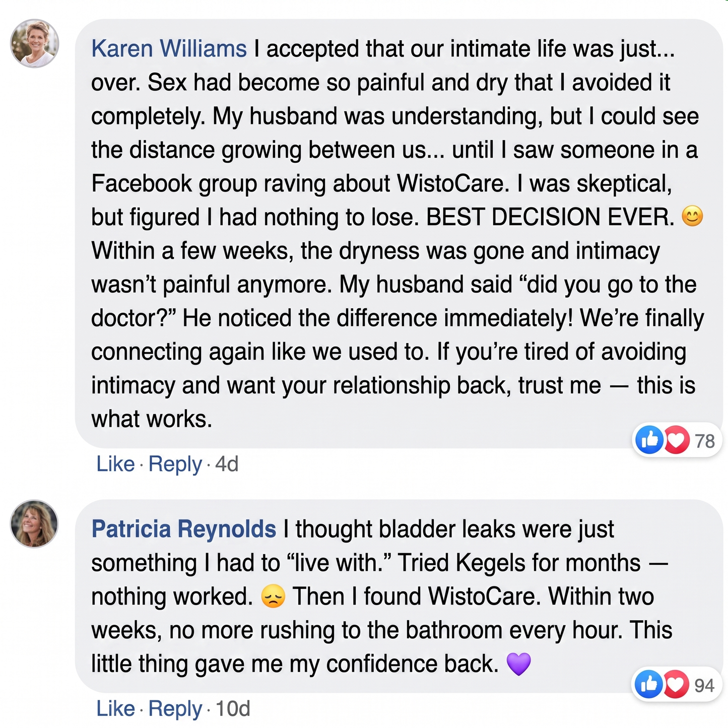Click the 10d timestamp
Viewport: 728px width, 728px height.
pos(233,708)
